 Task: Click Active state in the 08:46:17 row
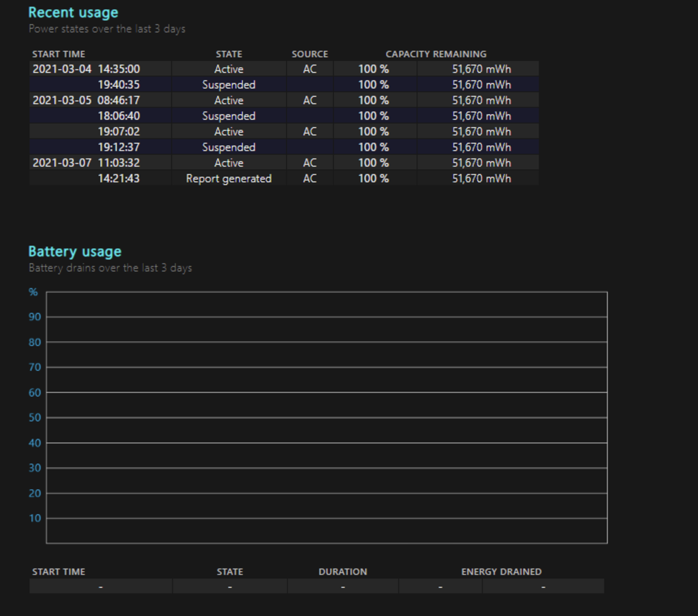229,100
